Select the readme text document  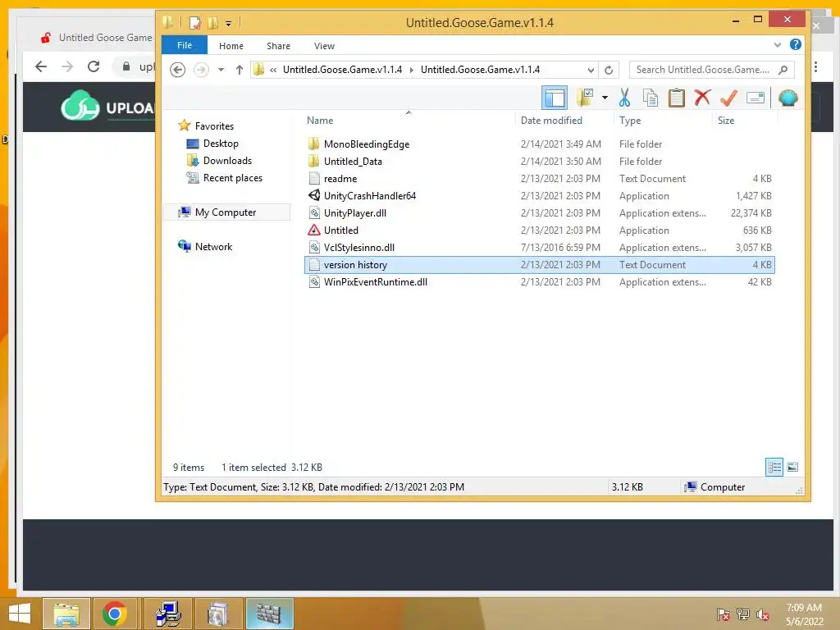(x=340, y=178)
